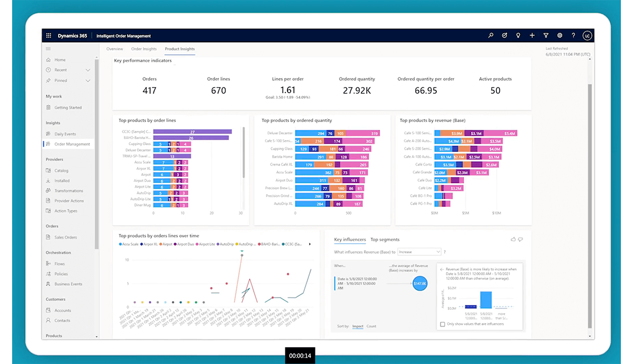This screenshot has height=364, width=633.
Task: Click the LC account avatar button
Action: 588,35
